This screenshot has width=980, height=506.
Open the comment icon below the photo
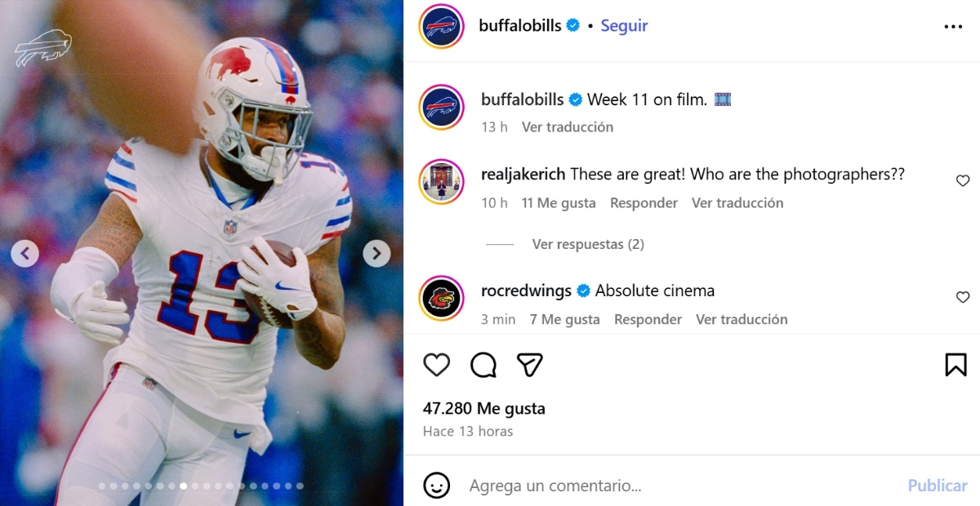pyautogui.click(x=483, y=365)
